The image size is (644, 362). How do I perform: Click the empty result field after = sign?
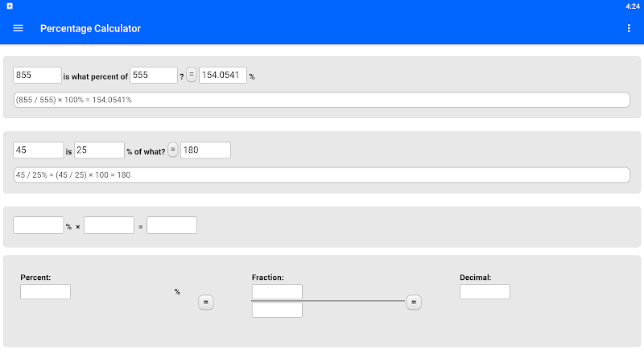click(171, 225)
